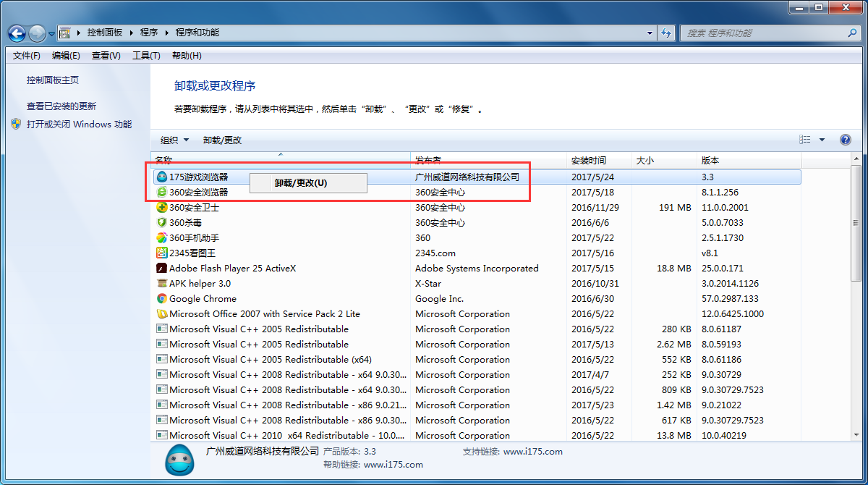Viewport: 868px width, 485px height.
Task: Select 卸载/更改(U) in the context menu
Action: [308, 183]
